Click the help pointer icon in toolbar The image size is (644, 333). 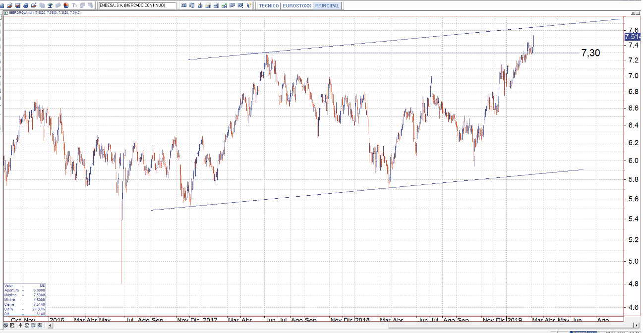tap(248, 5)
